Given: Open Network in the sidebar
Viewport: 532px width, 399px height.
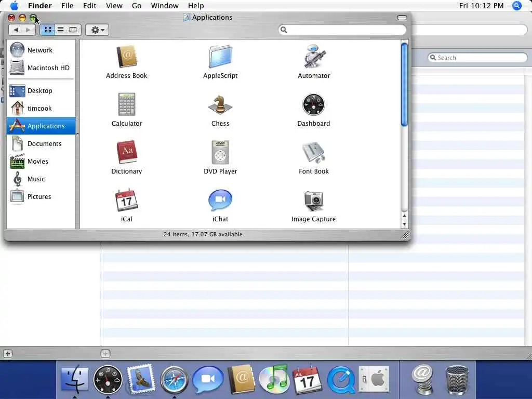Looking at the screenshot, I should tap(41, 50).
